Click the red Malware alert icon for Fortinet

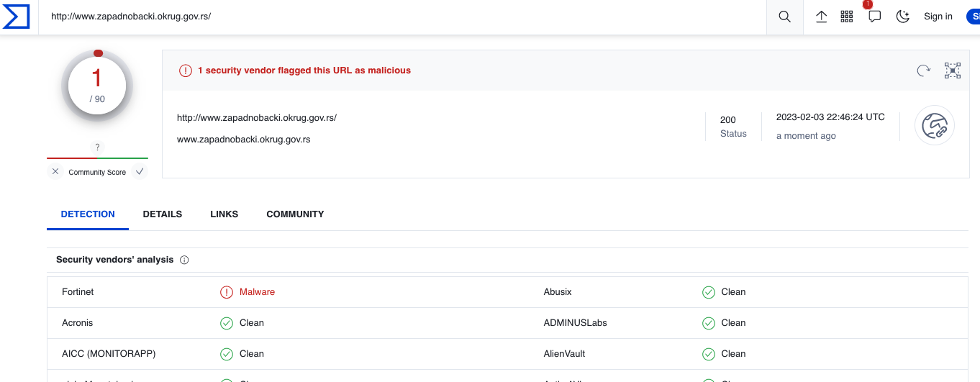tap(227, 292)
